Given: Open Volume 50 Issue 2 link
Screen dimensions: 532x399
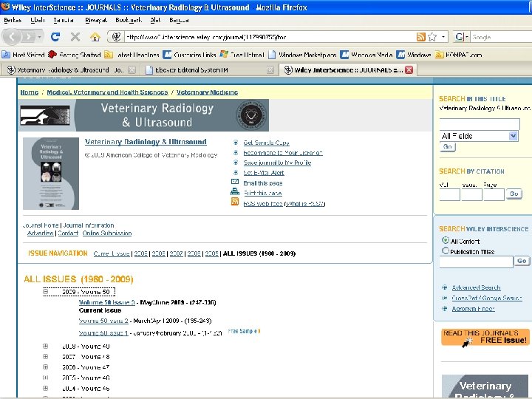Looking at the screenshot, I should point(103,321).
